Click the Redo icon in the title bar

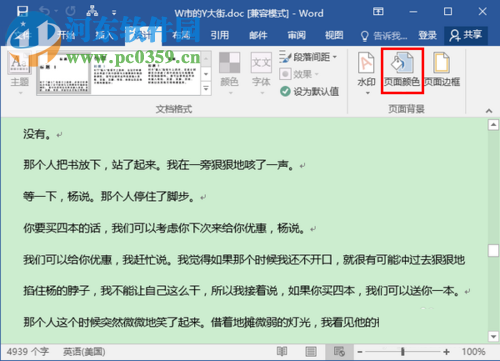click(70, 12)
